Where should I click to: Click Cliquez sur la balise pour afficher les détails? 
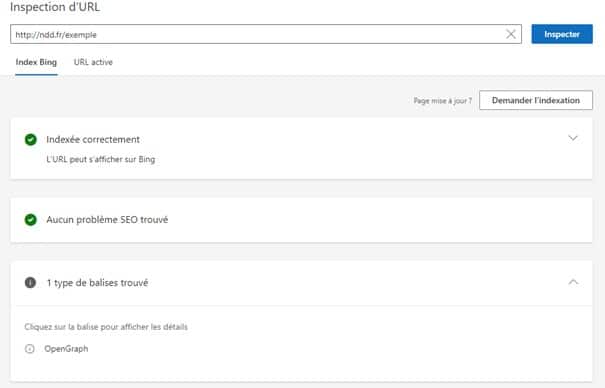[x=106, y=327]
